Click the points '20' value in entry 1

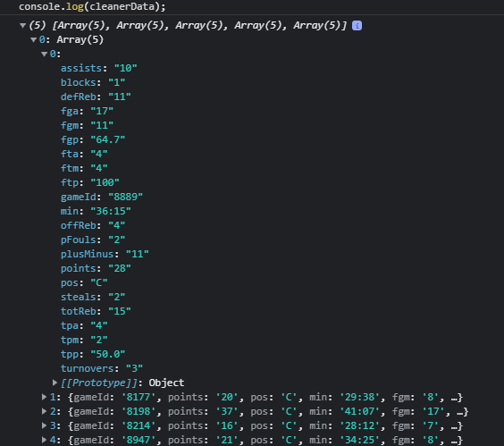pos(227,397)
